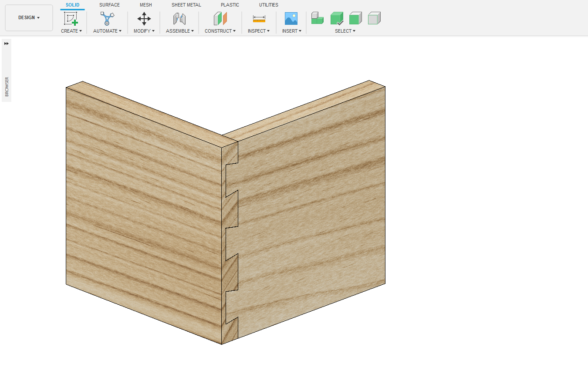This screenshot has width=588, height=374.
Task: Switch to the SHEET METAL tab
Action: coord(186,5)
